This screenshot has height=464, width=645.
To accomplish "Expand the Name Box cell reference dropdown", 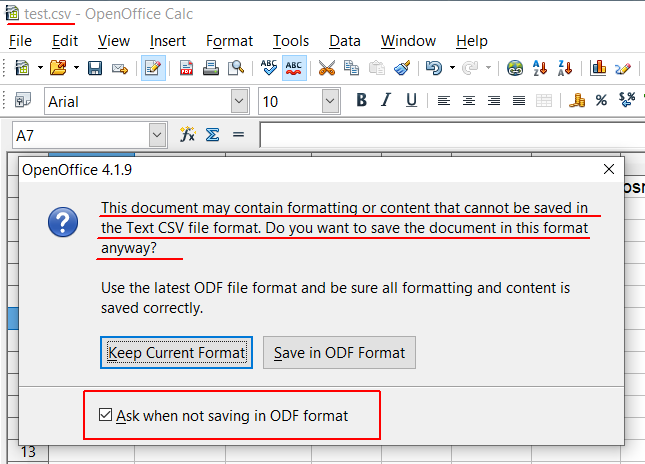I will pyautogui.click(x=157, y=135).
